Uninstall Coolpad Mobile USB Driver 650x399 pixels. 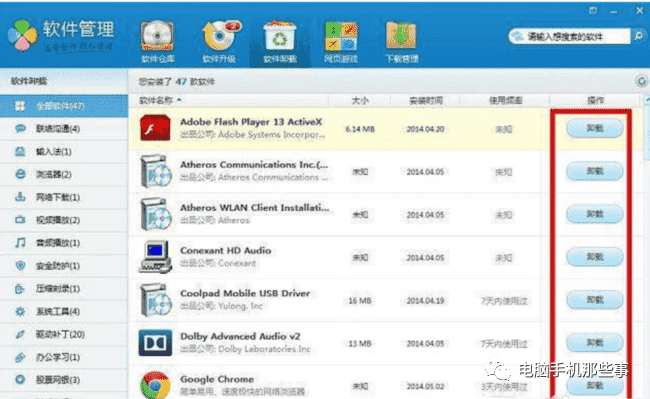[x=594, y=300]
